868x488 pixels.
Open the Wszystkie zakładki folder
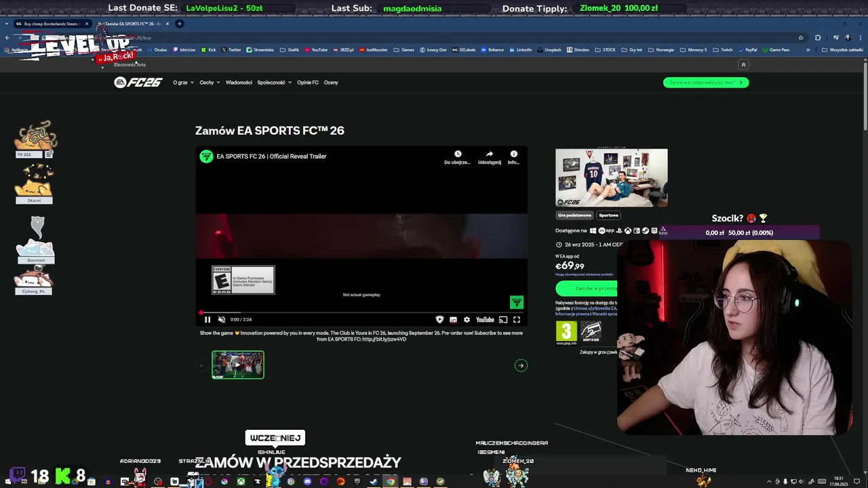point(842,49)
